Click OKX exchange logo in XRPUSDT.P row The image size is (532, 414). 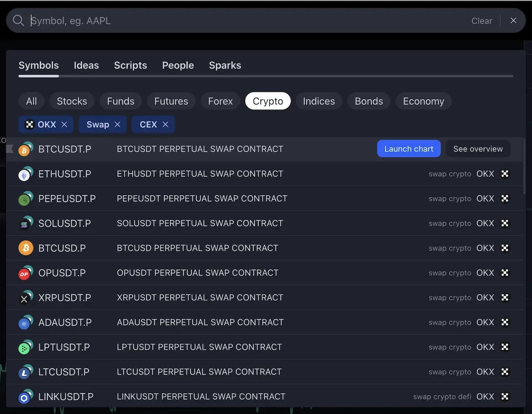505,298
